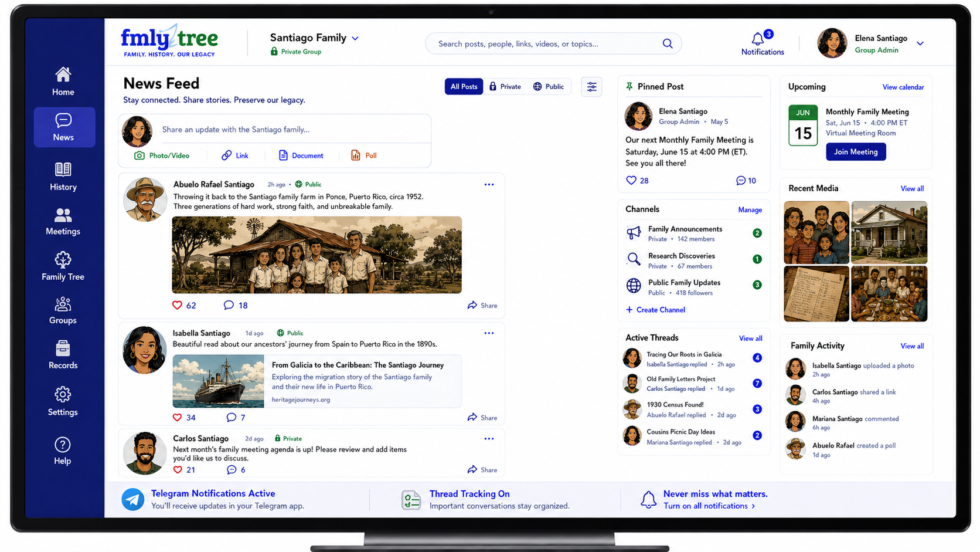Attach a Link to the post

234,155
